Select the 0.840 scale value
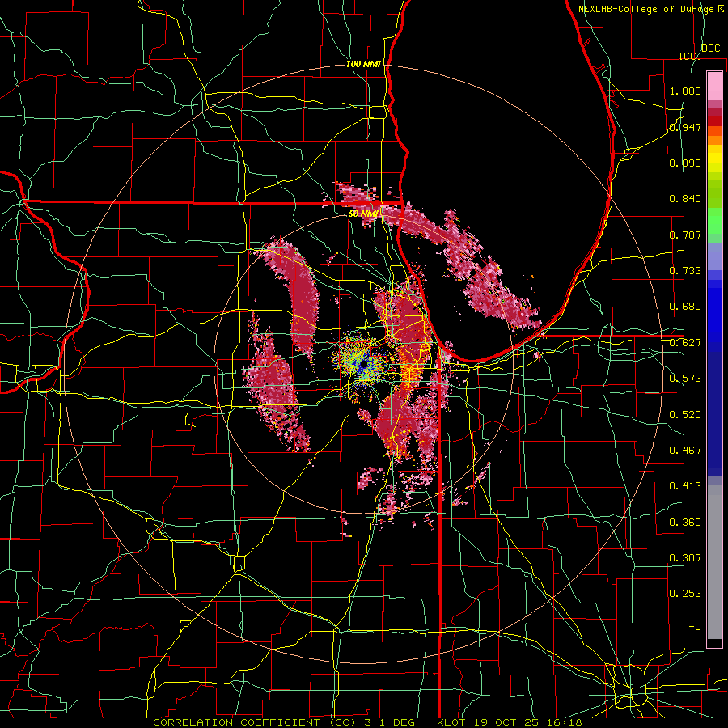The height and width of the screenshot is (728, 728). point(685,199)
